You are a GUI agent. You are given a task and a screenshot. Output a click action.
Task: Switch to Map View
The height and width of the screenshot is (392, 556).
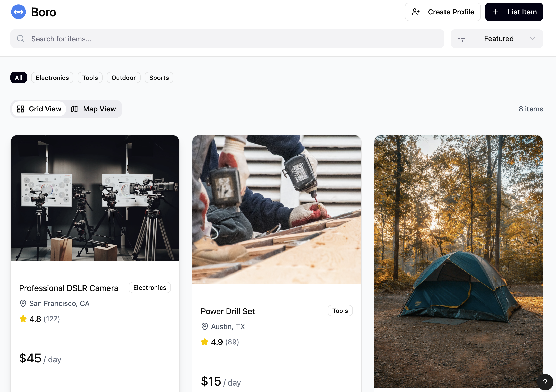(94, 109)
